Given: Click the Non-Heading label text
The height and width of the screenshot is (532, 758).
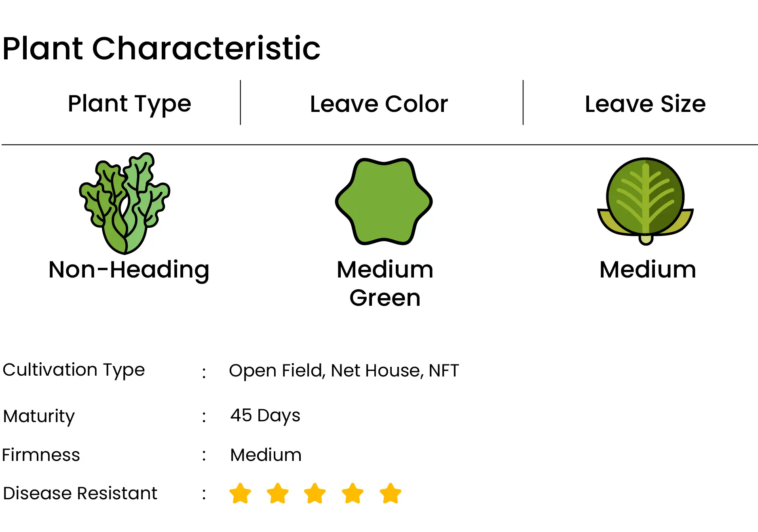Looking at the screenshot, I should (x=129, y=269).
